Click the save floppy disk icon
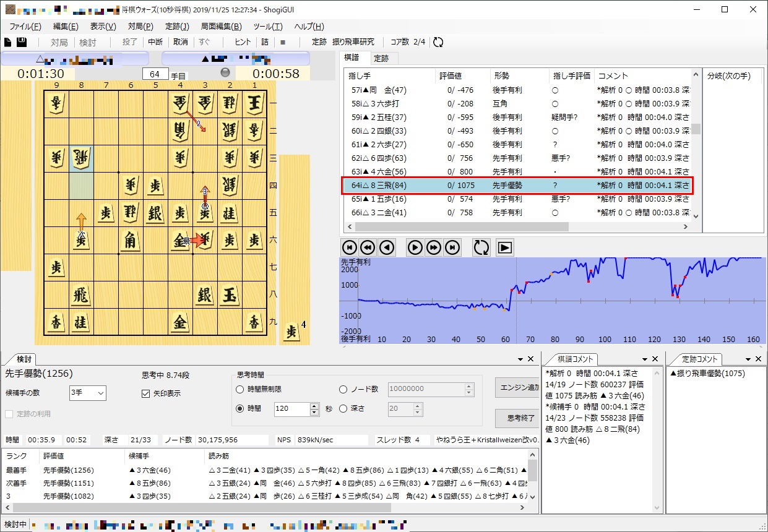Image resolution: width=768 pixels, height=532 pixels. pos(22,42)
